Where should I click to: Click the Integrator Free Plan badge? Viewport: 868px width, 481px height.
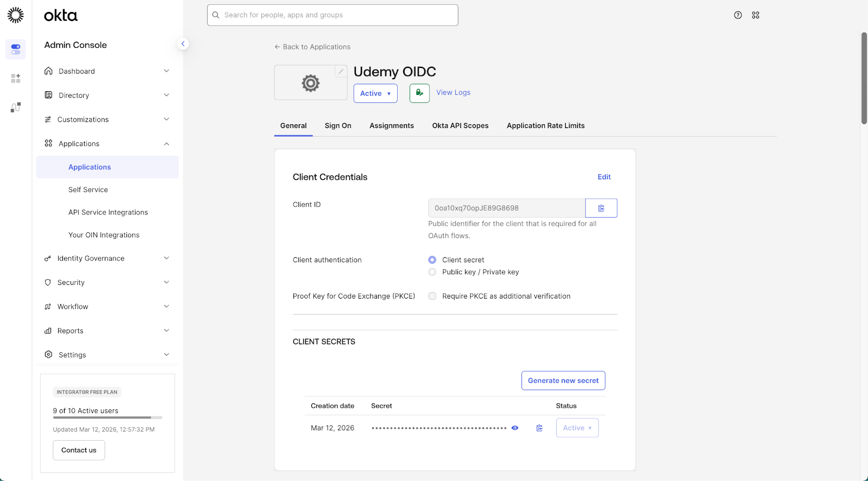click(x=87, y=392)
